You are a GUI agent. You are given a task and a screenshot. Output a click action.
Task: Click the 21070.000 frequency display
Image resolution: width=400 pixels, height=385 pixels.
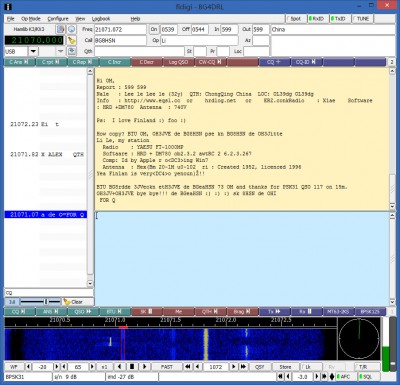(x=34, y=40)
